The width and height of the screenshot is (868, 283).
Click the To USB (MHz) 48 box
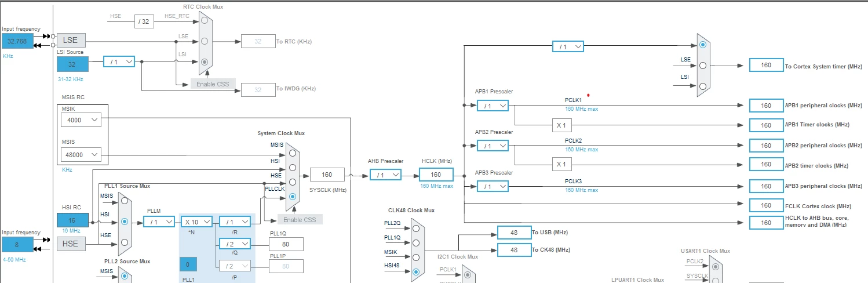[x=514, y=233]
